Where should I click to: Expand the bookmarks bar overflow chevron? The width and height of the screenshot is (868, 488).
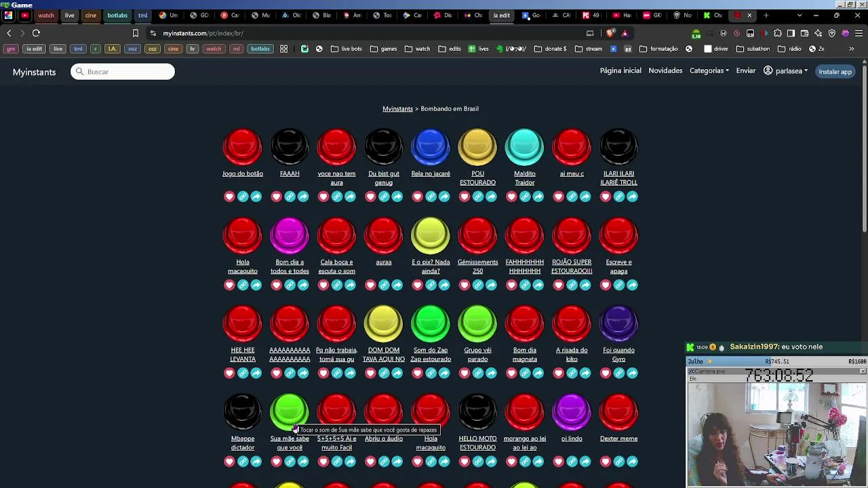(x=851, y=49)
